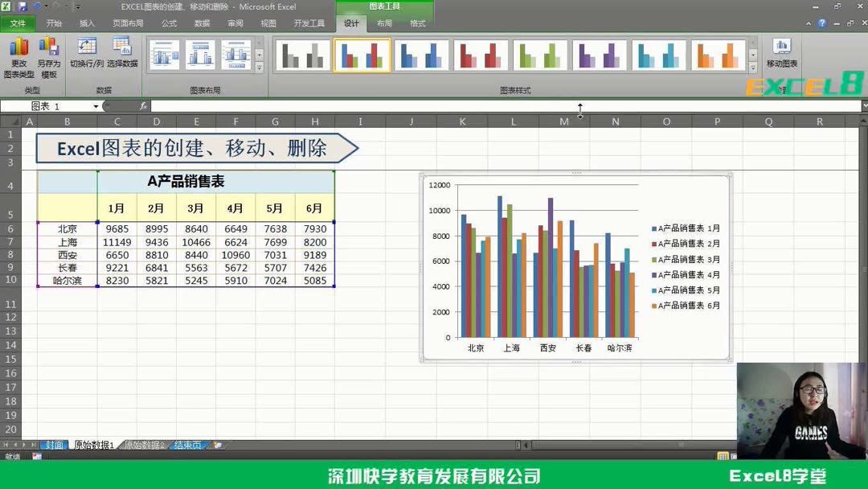
Task: Select the first layout thumbnail in 图表布局
Action: click(165, 55)
